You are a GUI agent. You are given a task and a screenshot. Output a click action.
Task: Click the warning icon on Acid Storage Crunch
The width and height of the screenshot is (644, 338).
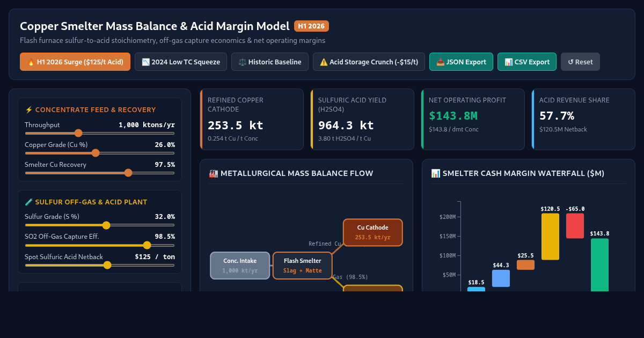click(324, 62)
